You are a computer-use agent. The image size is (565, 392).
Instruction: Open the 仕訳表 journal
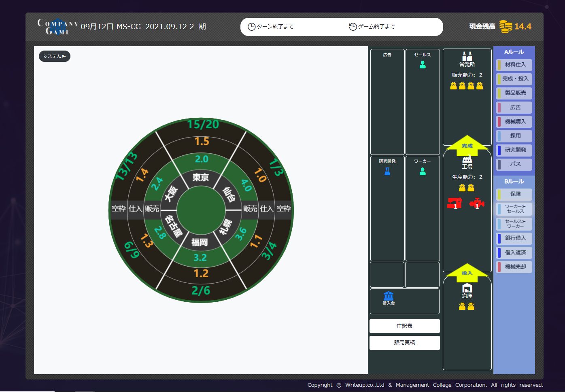[x=404, y=326]
